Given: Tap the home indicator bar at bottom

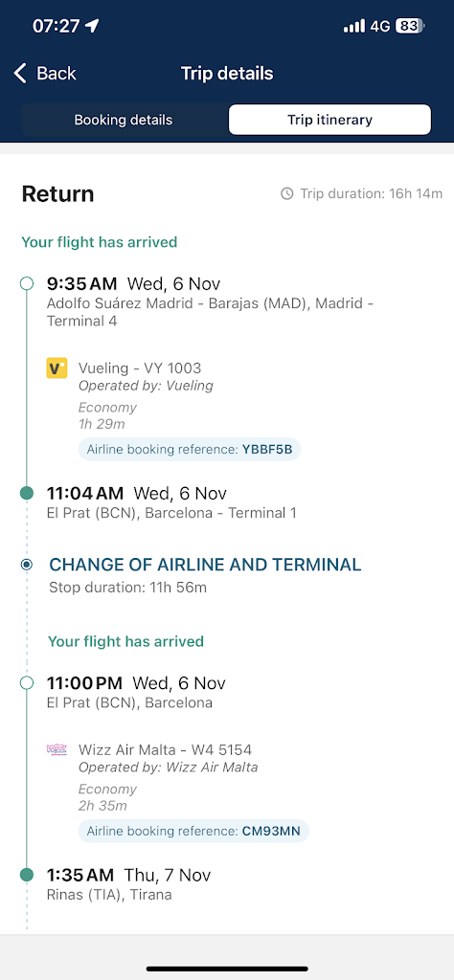Looking at the screenshot, I should pos(227,969).
